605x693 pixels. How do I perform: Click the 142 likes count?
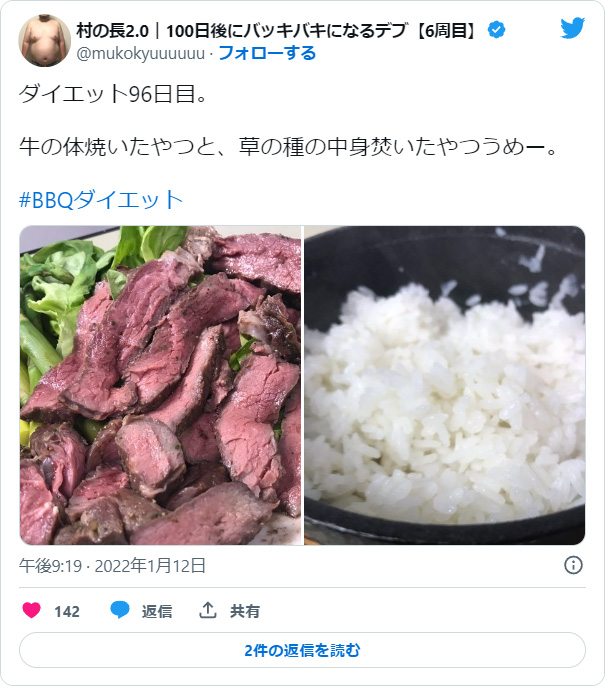click(x=67, y=612)
